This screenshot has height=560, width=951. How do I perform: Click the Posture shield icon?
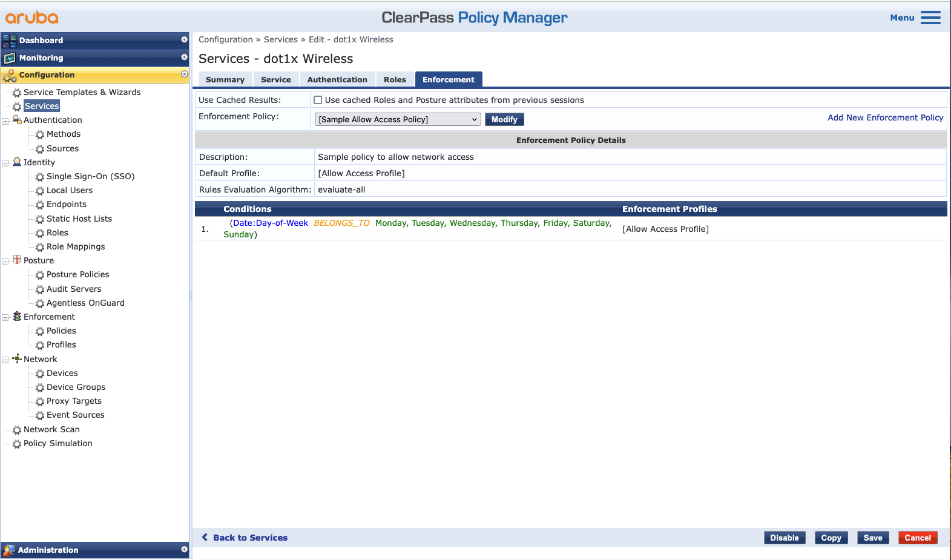pos(17,260)
